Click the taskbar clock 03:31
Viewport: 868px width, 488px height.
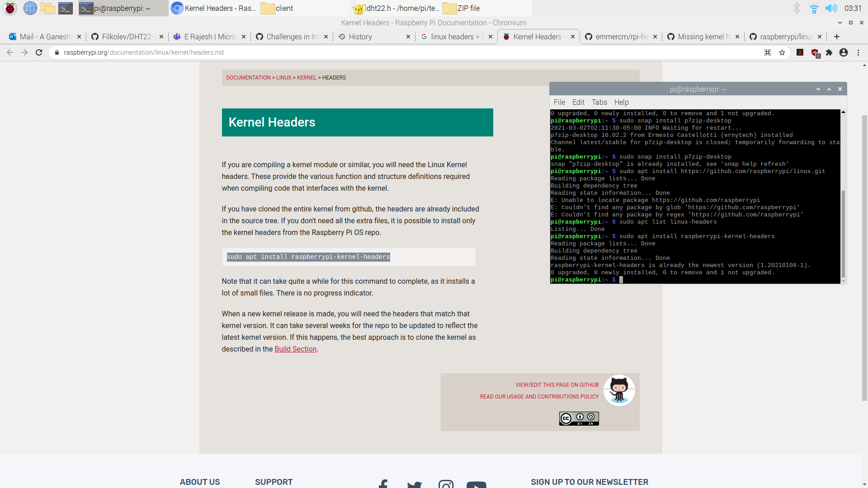(853, 8)
